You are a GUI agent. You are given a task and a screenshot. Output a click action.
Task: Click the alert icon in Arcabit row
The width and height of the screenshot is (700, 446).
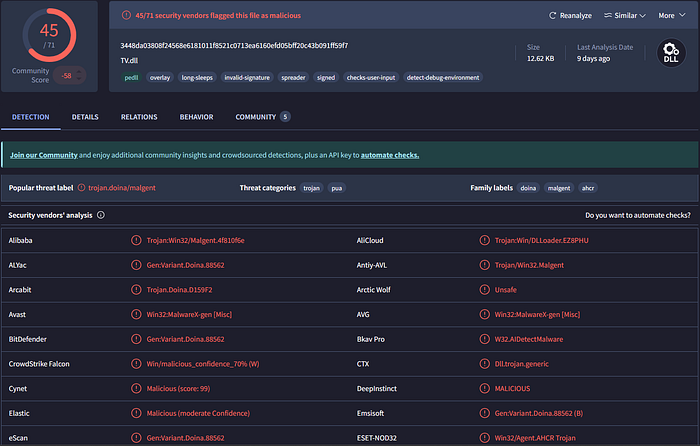[136, 290]
